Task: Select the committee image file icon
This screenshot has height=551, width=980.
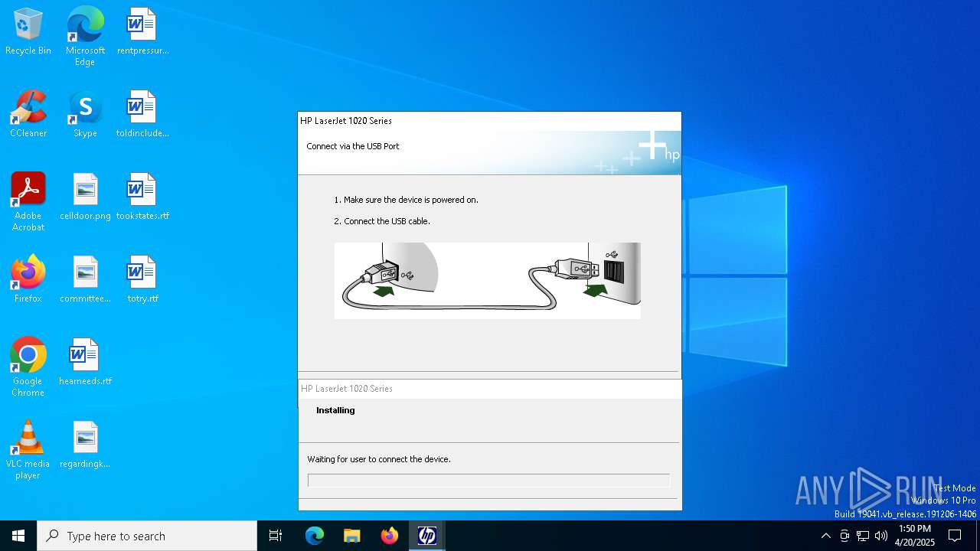Action: (x=85, y=280)
